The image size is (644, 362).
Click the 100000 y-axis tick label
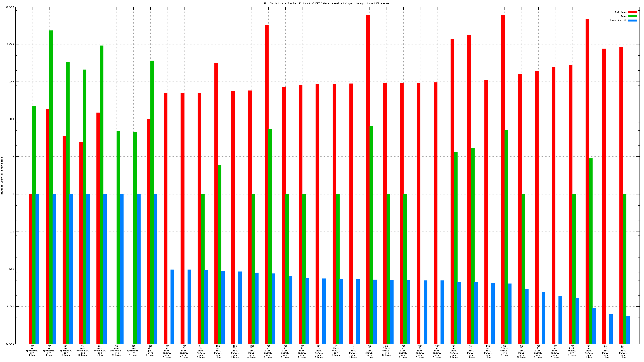(10, 7)
